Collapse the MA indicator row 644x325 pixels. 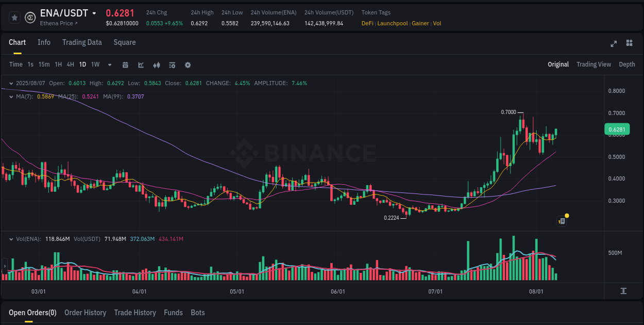11,96
